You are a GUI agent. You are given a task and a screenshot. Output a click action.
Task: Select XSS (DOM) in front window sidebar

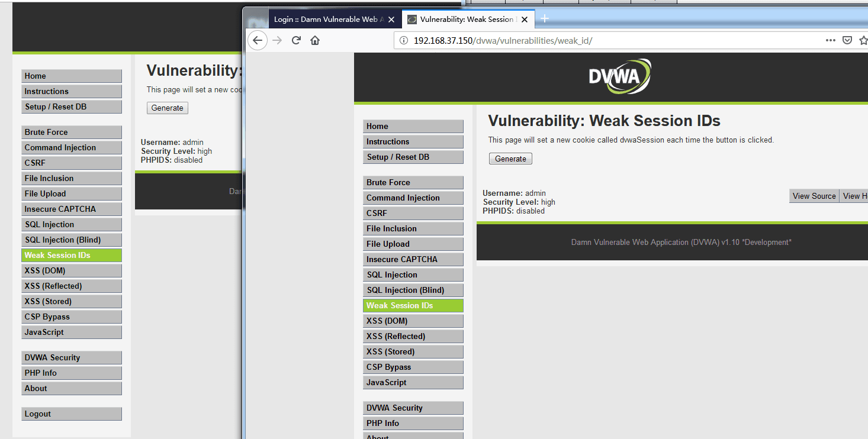pyautogui.click(x=413, y=321)
